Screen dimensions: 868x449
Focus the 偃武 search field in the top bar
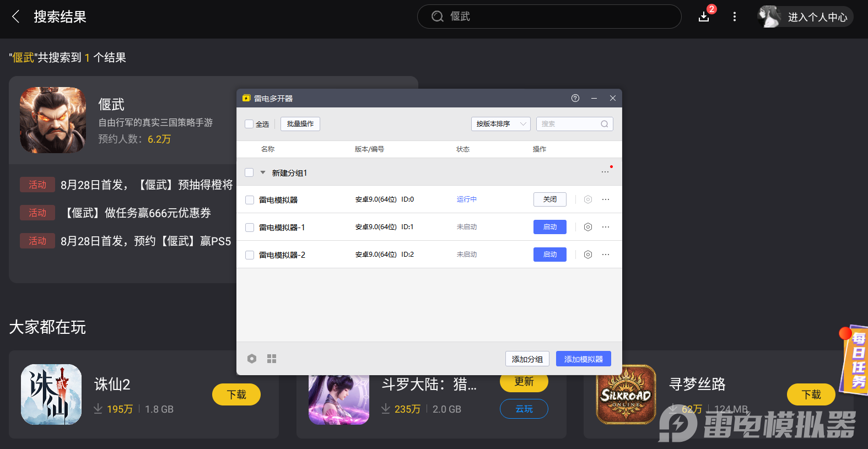(x=549, y=17)
